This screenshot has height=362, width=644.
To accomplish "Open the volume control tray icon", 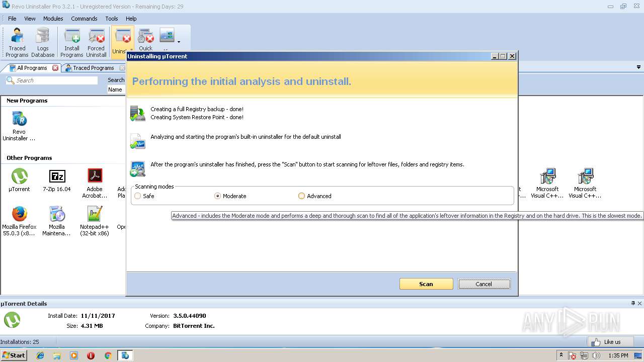I will coord(596,355).
